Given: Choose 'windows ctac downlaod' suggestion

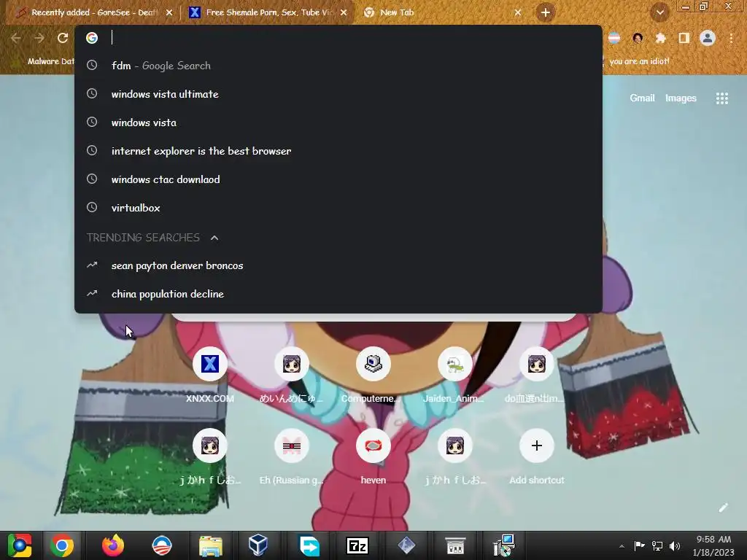Looking at the screenshot, I should coord(338,179).
